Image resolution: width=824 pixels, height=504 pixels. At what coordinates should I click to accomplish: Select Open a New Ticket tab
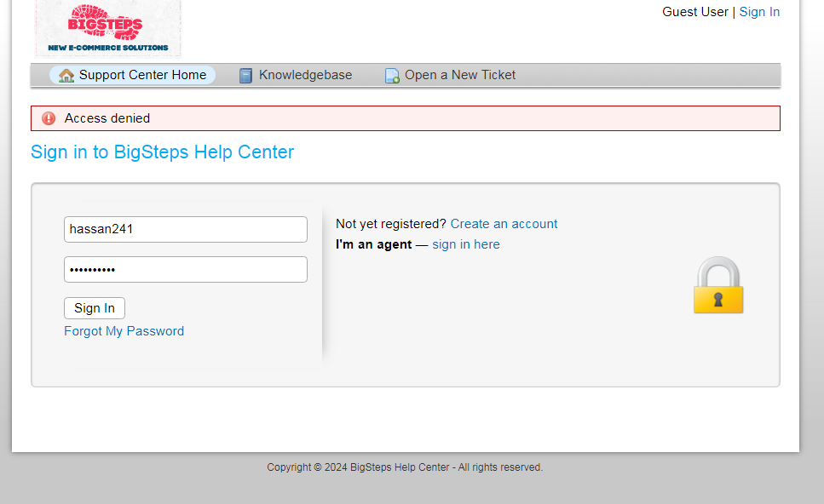click(x=451, y=75)
